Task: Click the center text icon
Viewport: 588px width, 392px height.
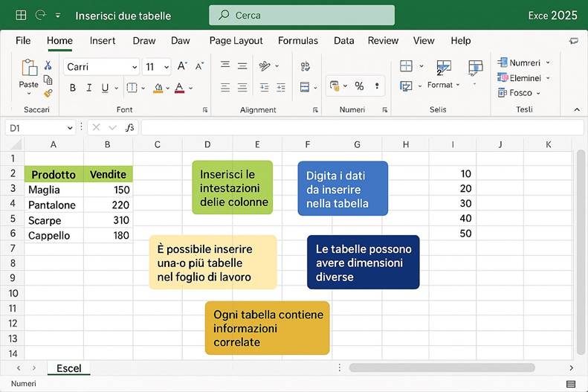Action: click(x=242, y=88)
